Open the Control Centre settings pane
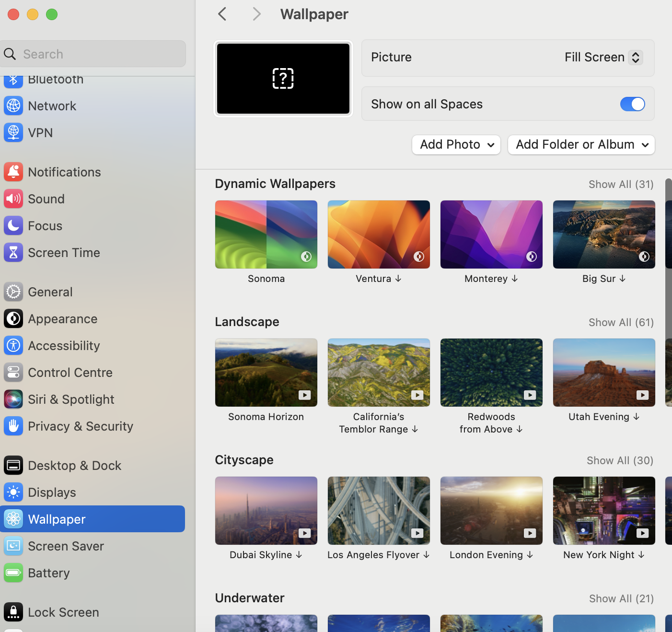Image resolution: width=672 pixels, height=632 pixels. pyautogui.click(x=70, y=373)
